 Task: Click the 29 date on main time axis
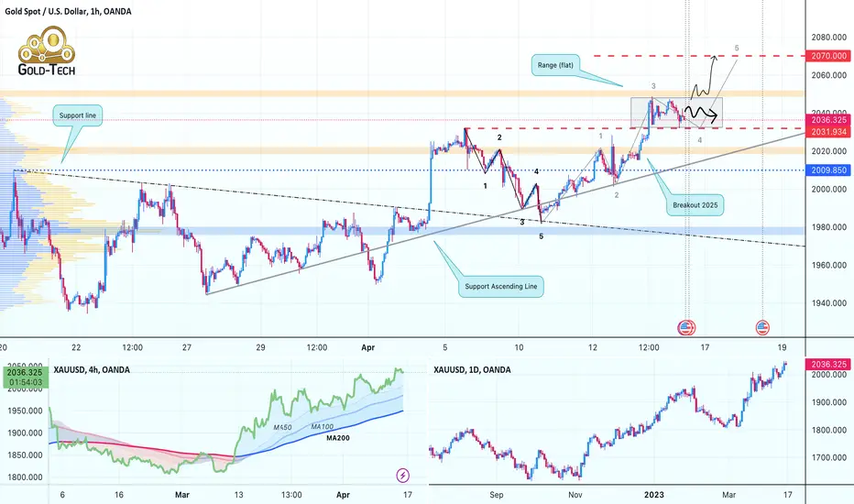tap(260, 347)
